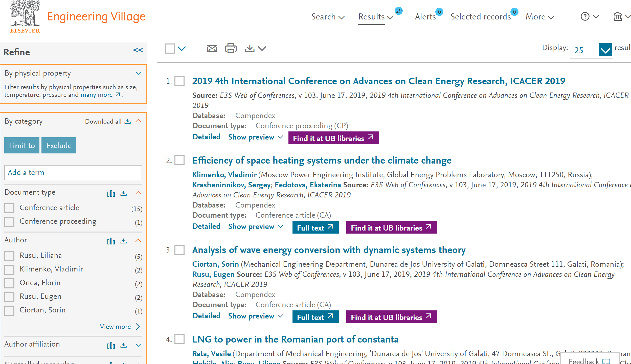This screenshot has width=631, height=364.
Task: Open the Results menu
Action: (x=376, y=17)
